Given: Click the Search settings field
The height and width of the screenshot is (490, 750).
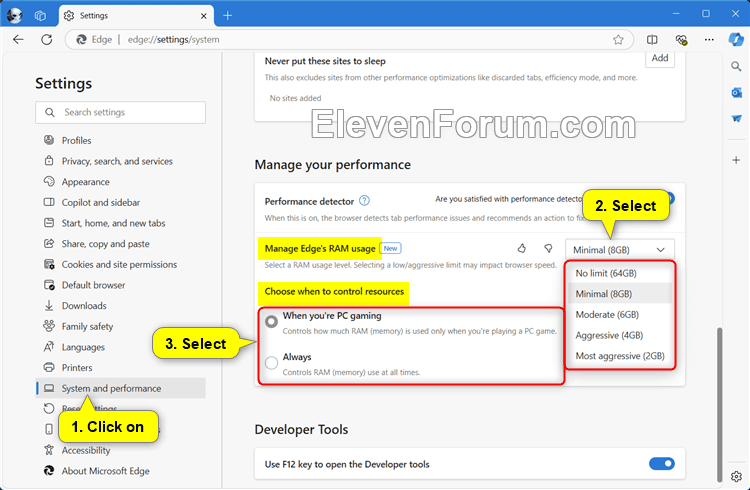Looking at the screenshot, I should pyautogui.click(x=121, y=112).
